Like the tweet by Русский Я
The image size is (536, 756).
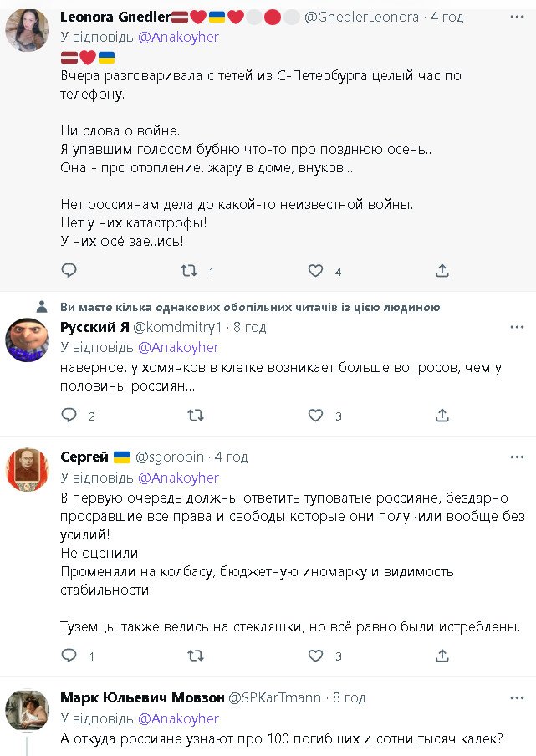(315, 415)
